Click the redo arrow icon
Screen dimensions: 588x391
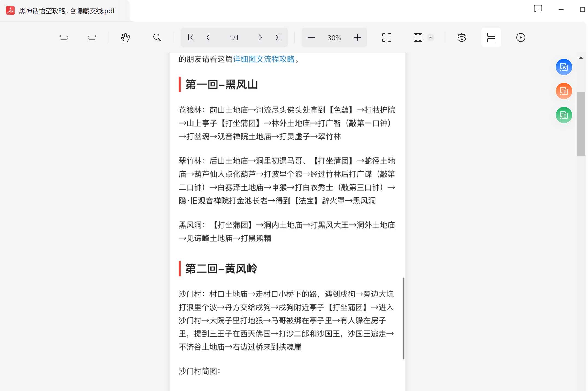(92, 37)
